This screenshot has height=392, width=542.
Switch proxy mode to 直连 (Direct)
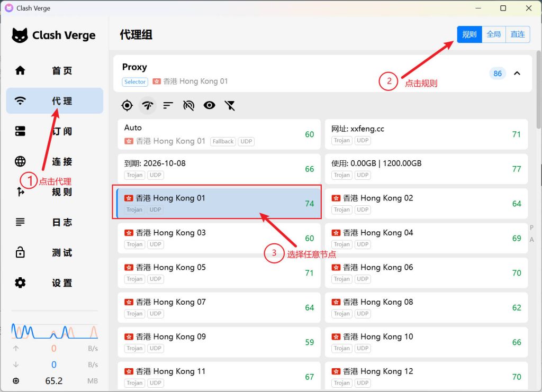[x=518, y=34]
